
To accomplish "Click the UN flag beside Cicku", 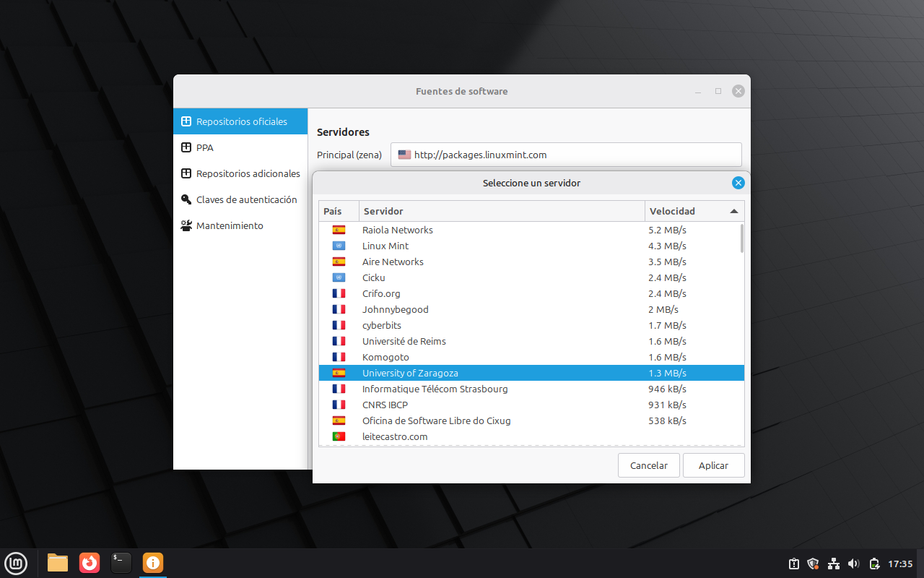I will pyautogui.click(x=339, y=277).
